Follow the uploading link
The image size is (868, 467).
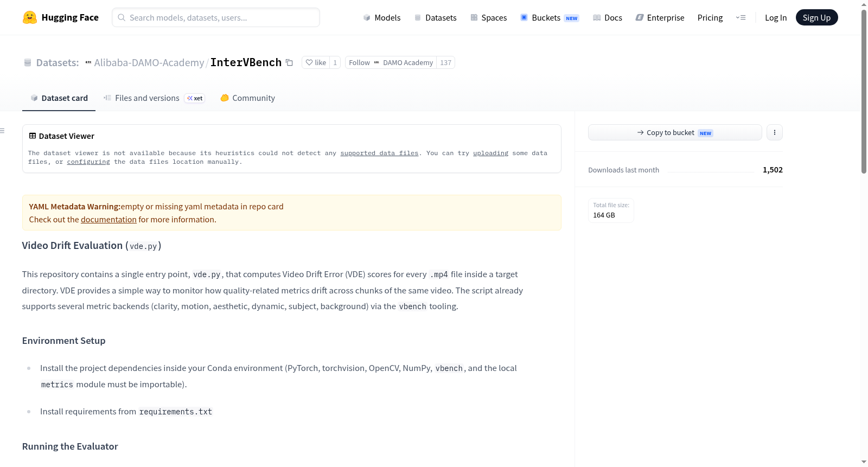pos(490,153)
